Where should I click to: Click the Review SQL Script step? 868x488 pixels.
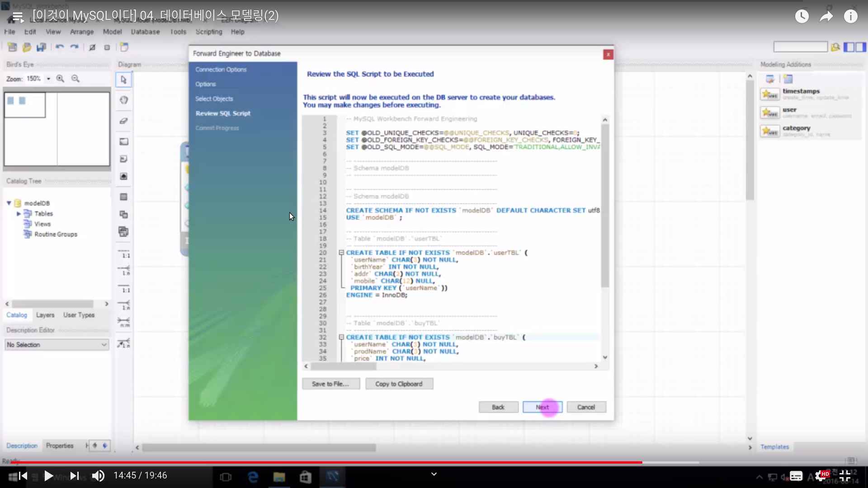click(x=223, y=113)
